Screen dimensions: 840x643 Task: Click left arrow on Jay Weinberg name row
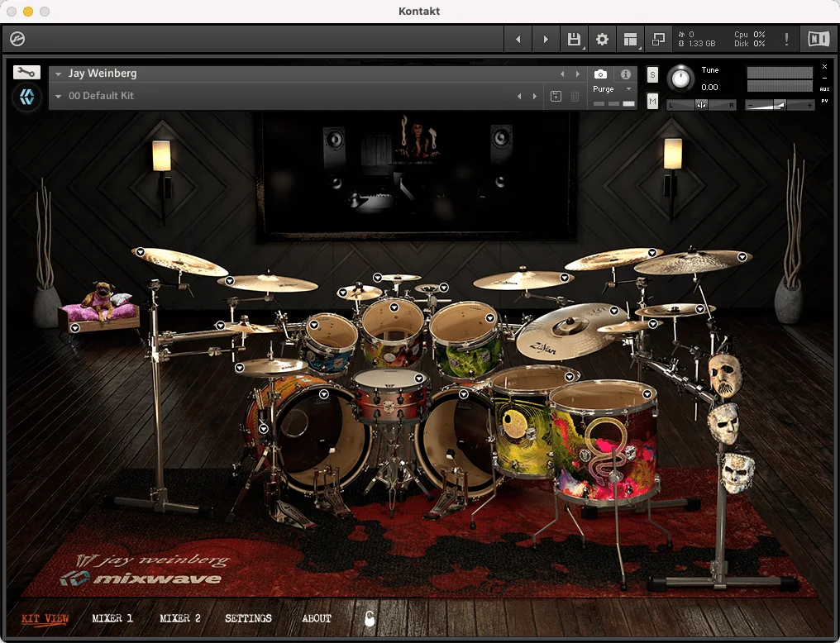click(x=562, y=74)
